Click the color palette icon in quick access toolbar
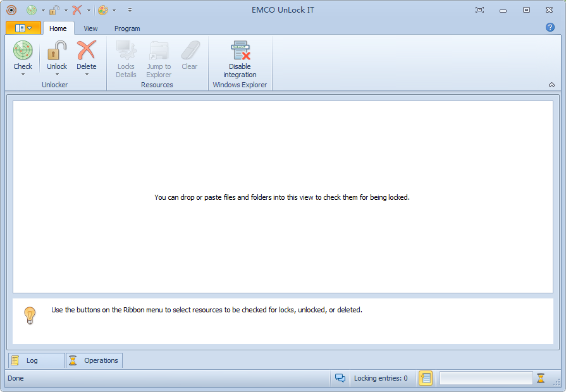566x392 pixels. point(102,10)
